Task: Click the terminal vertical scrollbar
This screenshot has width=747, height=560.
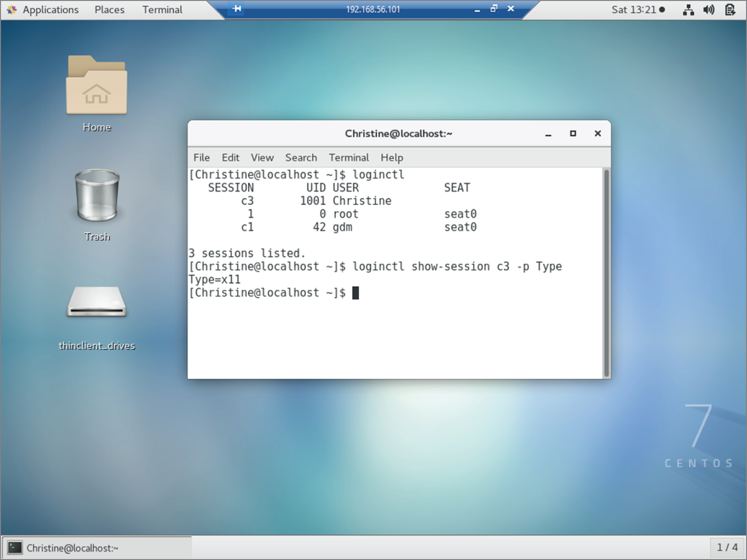Action: tap(606, 273)
